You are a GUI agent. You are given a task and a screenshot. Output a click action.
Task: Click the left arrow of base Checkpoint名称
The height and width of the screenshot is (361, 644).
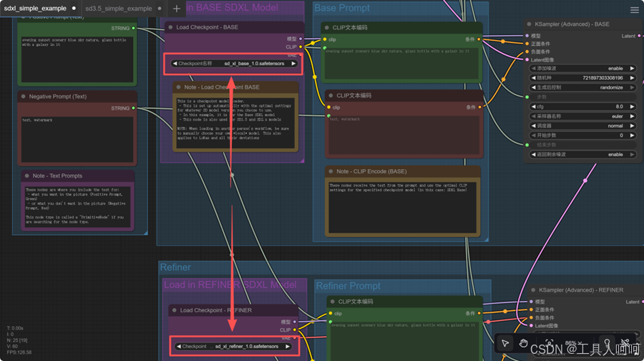175,64
